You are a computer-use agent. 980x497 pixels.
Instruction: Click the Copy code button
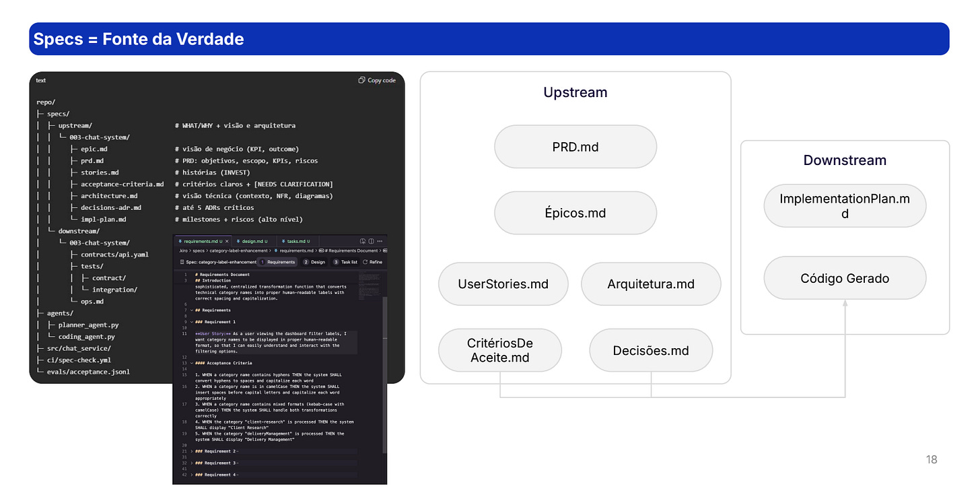coord(377,80)
